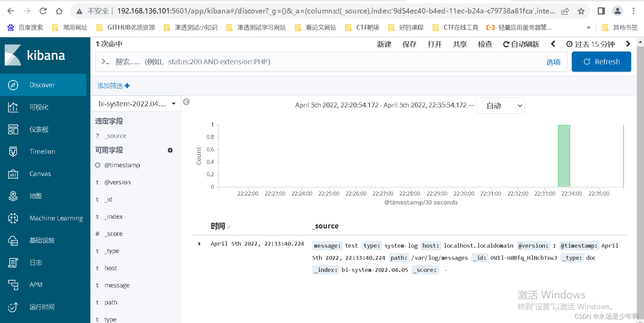Sort by the 时间 column arrow
The image size is (644, 323).
pos(229,227)
